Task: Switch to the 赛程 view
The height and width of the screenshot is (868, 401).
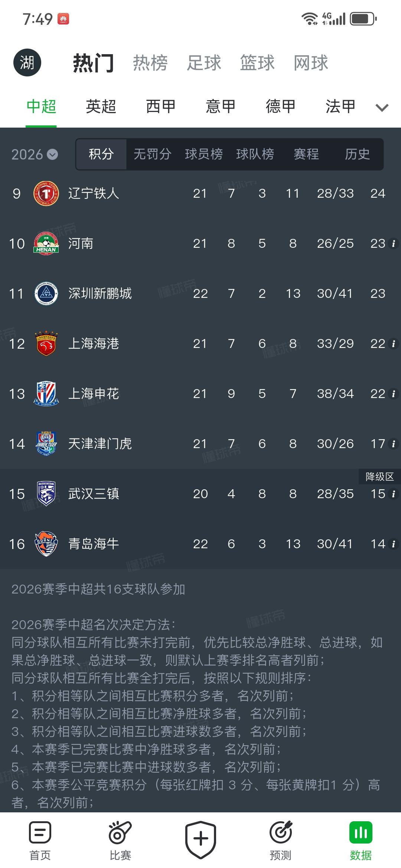Action: pos(306,154)
